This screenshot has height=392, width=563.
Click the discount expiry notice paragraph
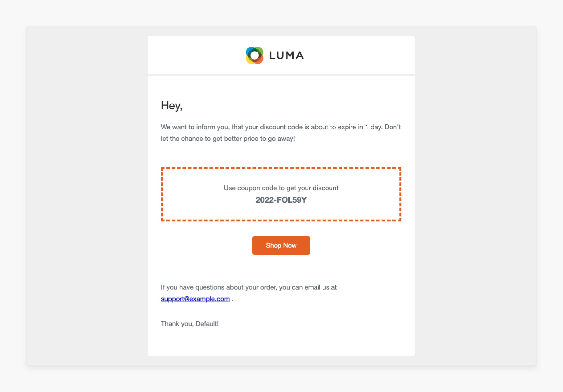point(281,133)
